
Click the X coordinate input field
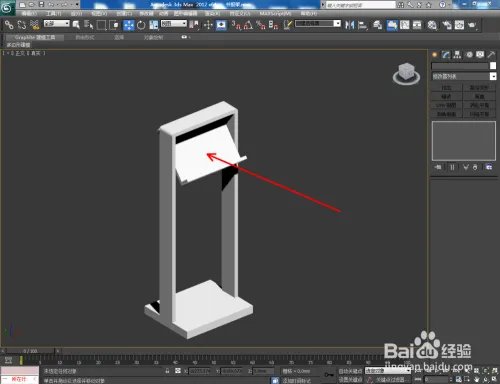pyautogui.click(x=200, y=371)
